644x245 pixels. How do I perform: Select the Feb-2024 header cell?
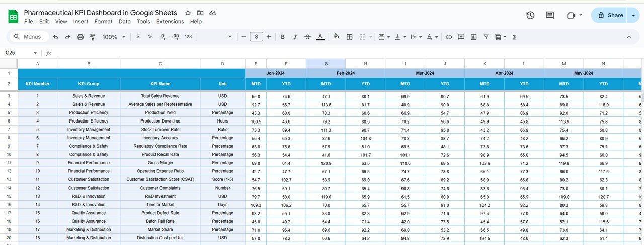tap(345, 73)
